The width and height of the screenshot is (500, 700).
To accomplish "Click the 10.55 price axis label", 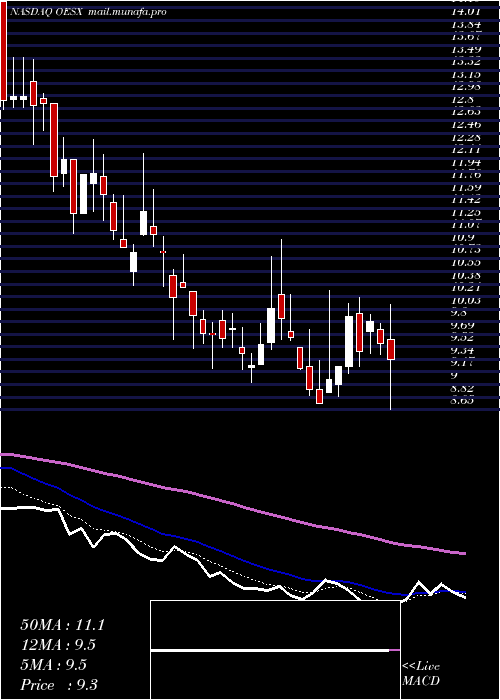I will [x=467, y=263].
